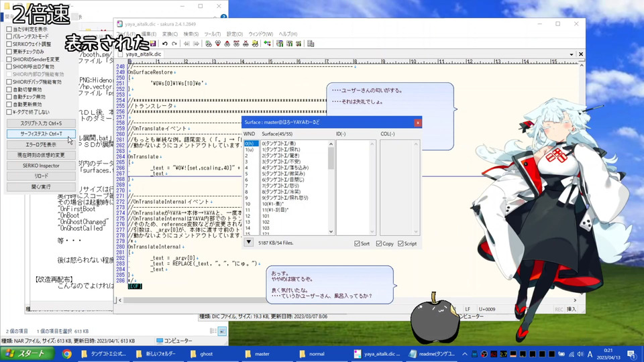Open the tab list dropdown arrow in sakura
Screen dimensions: 644x362
click(572, 54)
